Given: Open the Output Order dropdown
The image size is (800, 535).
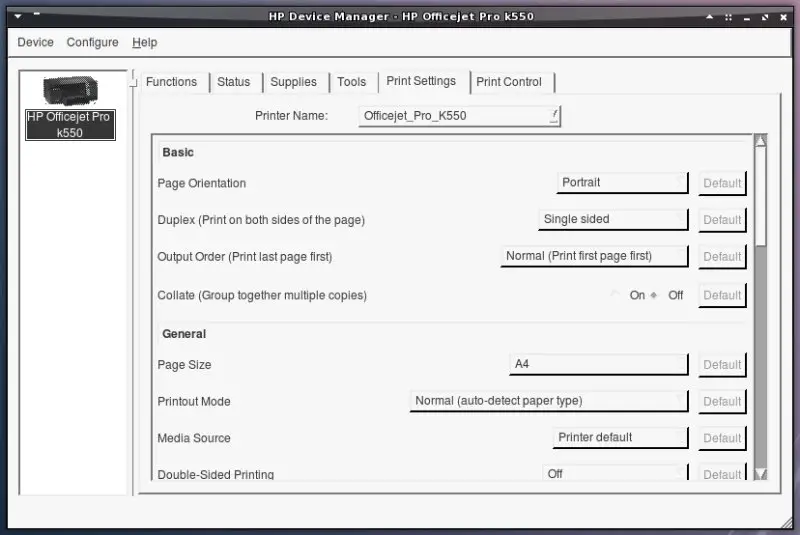Looking at the screenshot, I should point(594,256).
